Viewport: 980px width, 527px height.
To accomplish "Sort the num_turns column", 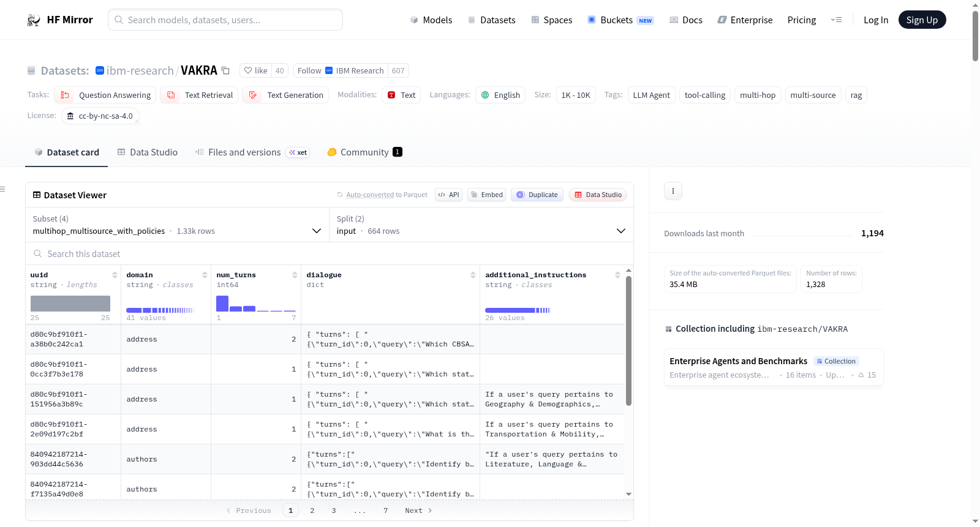I will tap(295, 275).
